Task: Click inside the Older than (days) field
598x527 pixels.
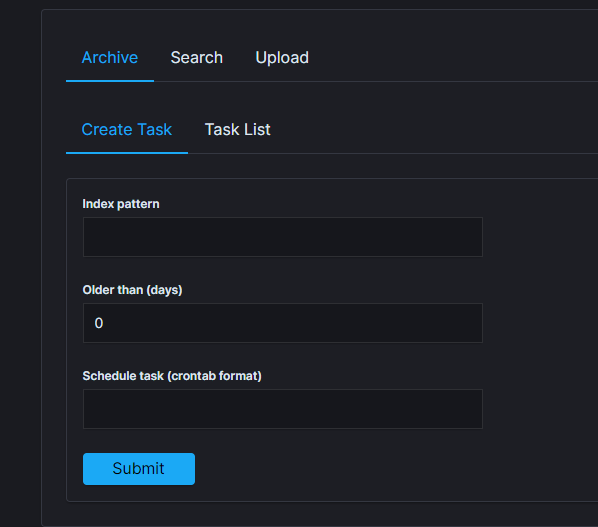Action: pos(283,323)
